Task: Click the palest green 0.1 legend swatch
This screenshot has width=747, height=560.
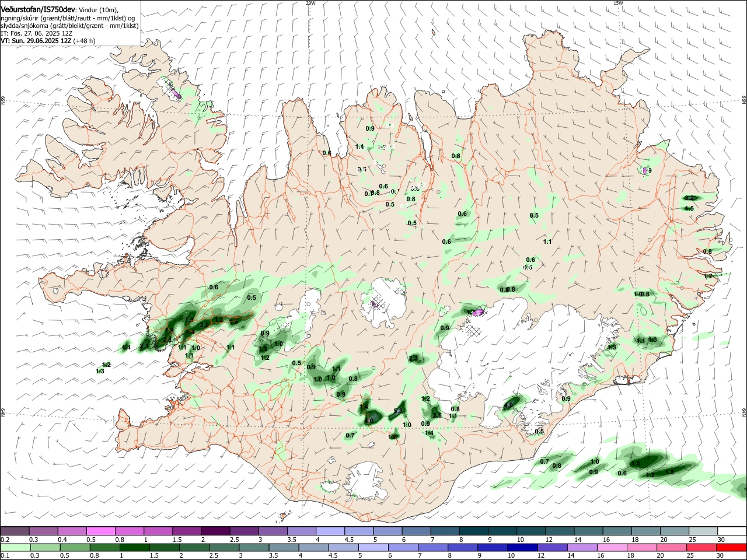Action: point(15,547)
